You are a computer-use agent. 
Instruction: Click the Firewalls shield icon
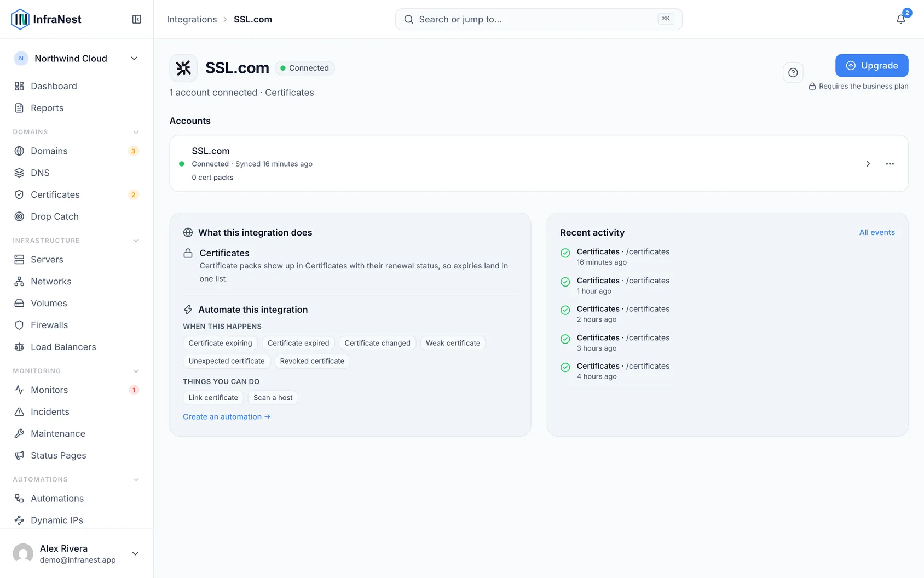[19, 325]
